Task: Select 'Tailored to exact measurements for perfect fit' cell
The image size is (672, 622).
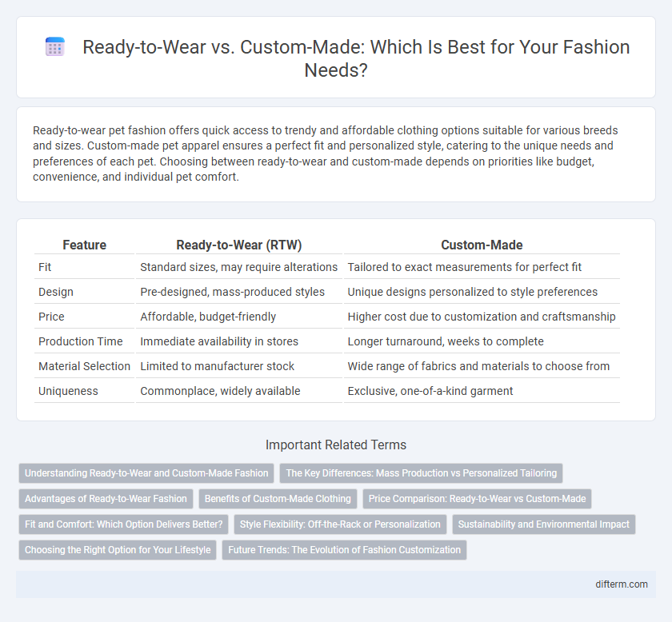Action: pos(482,267)
